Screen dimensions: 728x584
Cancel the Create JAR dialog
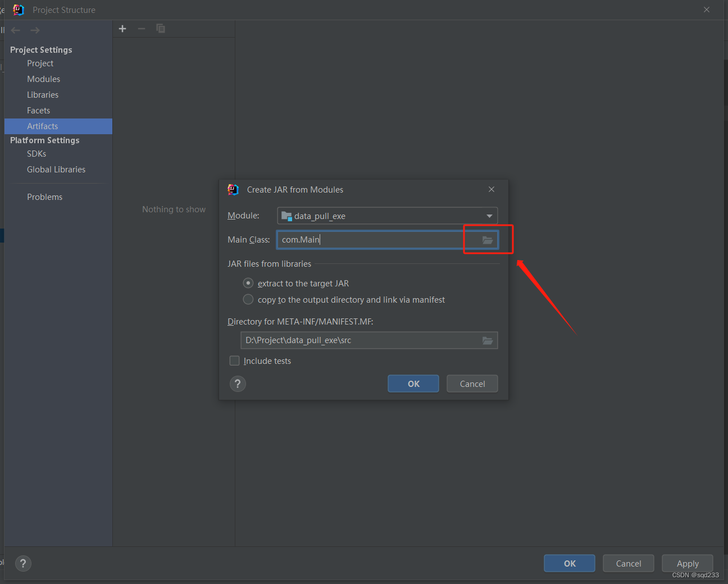coord(472,384)
